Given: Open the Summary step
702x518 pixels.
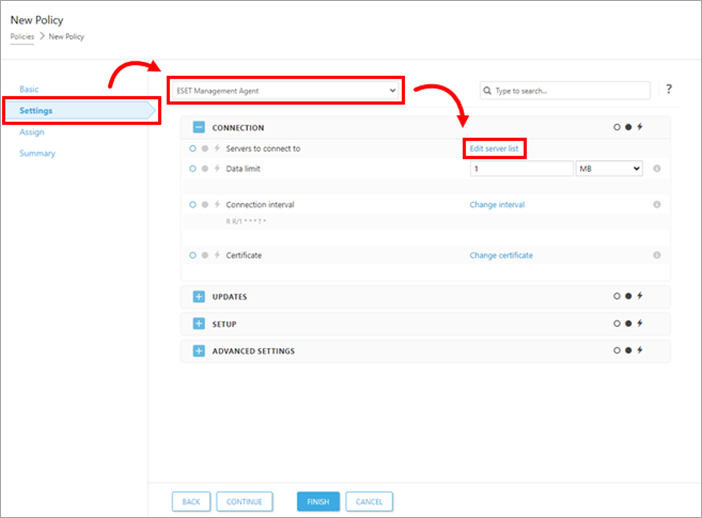Looking at the screenshot, I should (37, 154).
